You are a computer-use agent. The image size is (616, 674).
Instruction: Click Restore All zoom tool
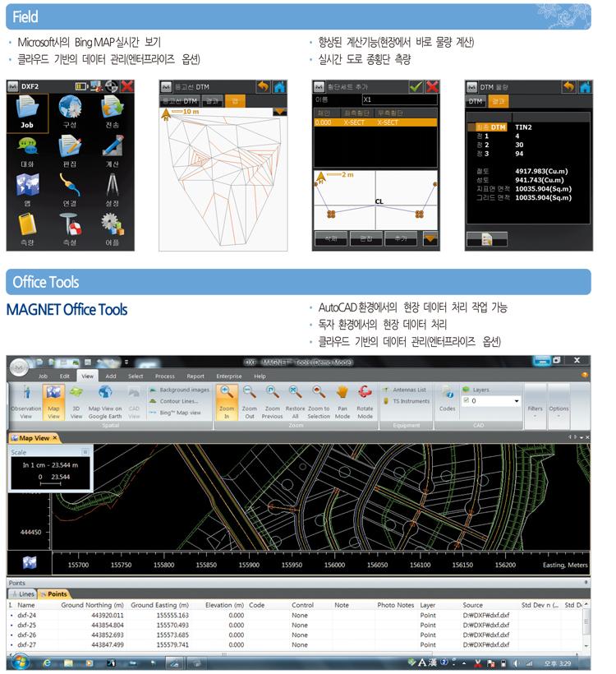(295, 402)
